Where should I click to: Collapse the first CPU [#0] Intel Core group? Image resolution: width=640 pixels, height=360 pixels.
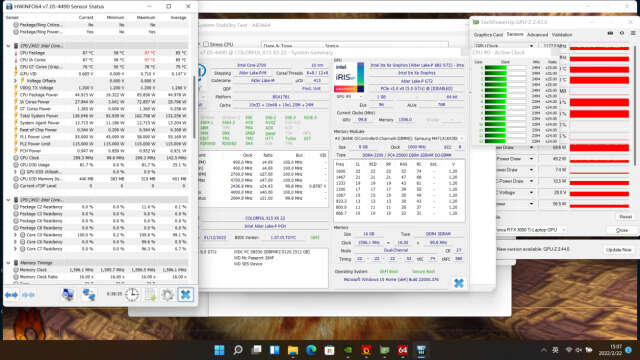point(9,46)
